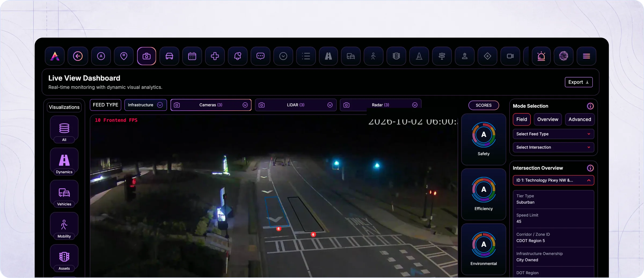
Task: Click the bell notification toolbar icon
Action: point(238,56)
